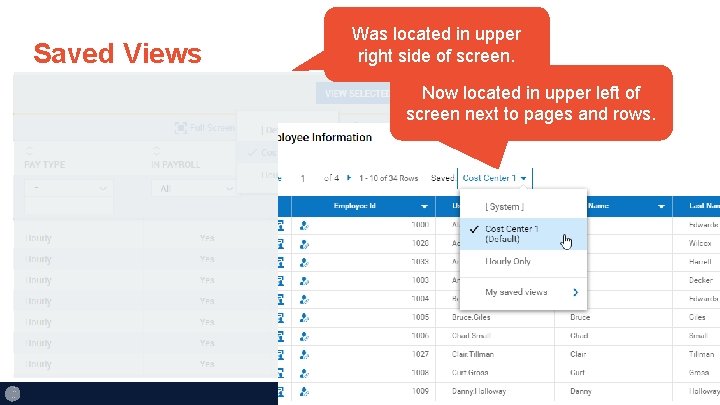Open Employee Id column filter arrow

(424, 207)
